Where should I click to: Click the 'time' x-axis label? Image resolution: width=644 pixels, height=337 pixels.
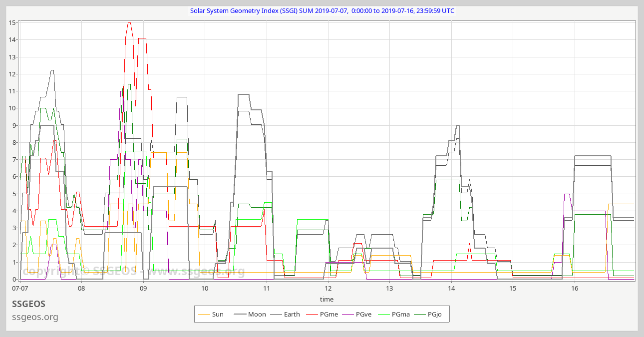tap(326, 300)
